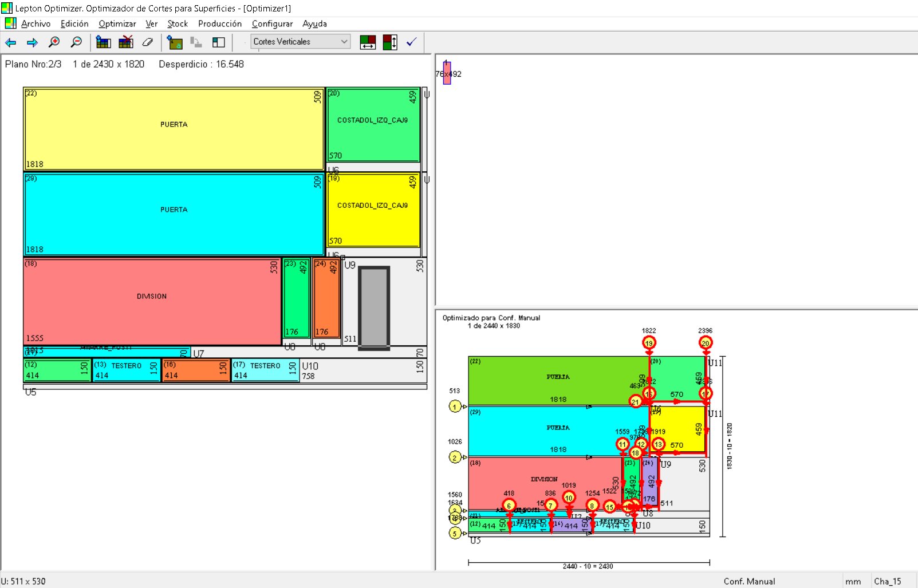Image resolution: width=918 pixels, height=588 pixels.
Task: Click the delete table icon with red X
Action: click(125, 42)
